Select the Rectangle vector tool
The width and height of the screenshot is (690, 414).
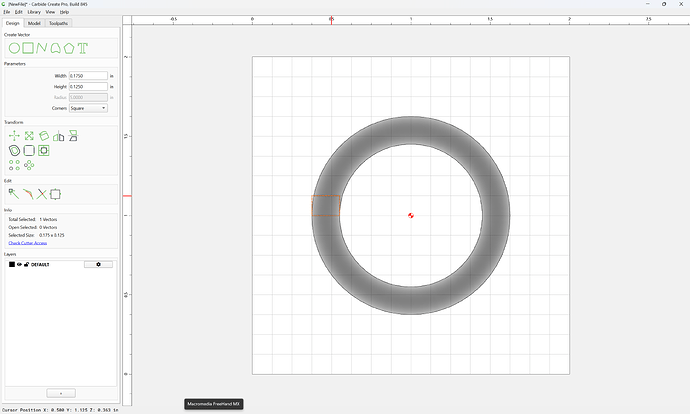[x=28, y=48]
